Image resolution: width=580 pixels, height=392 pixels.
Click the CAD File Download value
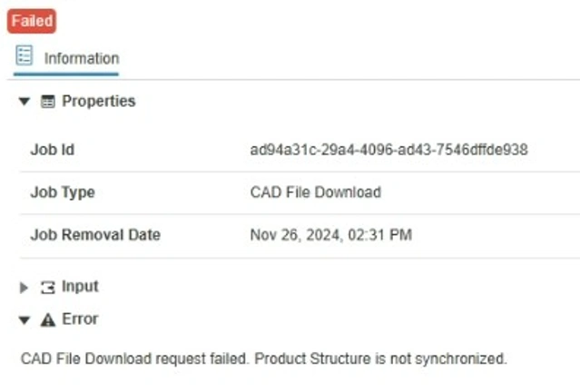pos(315,192)
